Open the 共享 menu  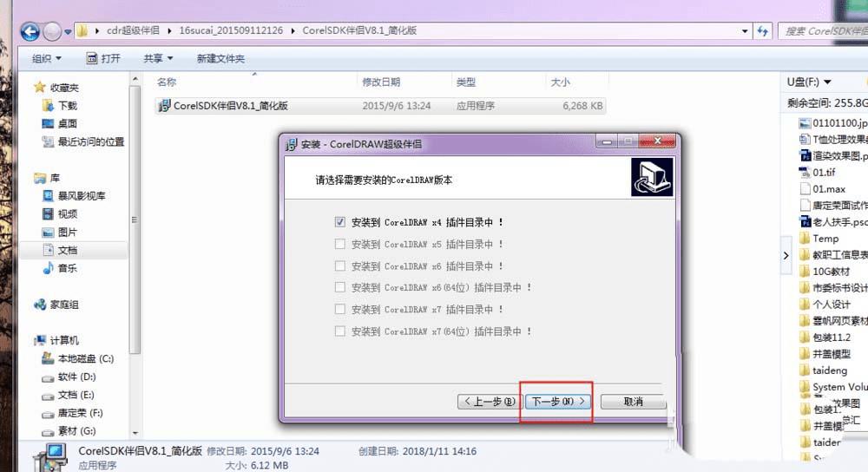coord(158,59)
